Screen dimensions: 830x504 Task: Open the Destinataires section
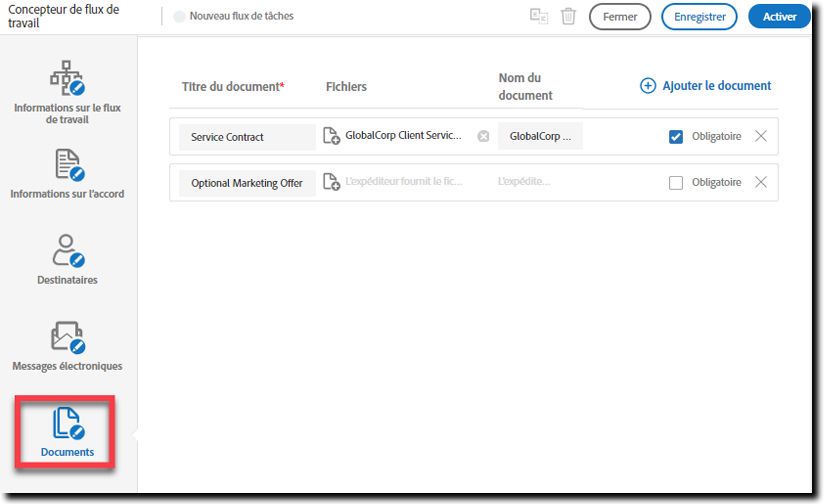coord(67,260)
